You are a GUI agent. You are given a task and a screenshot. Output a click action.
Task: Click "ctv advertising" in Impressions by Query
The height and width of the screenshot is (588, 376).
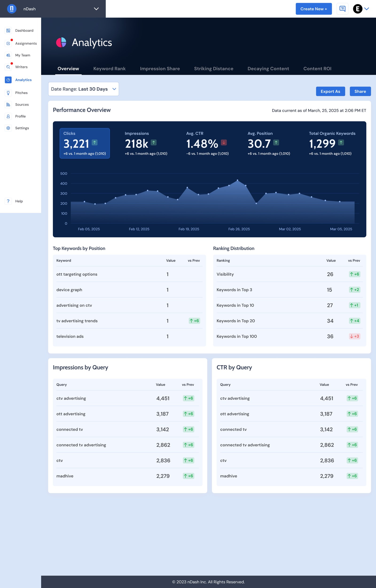tap(71, 398)
